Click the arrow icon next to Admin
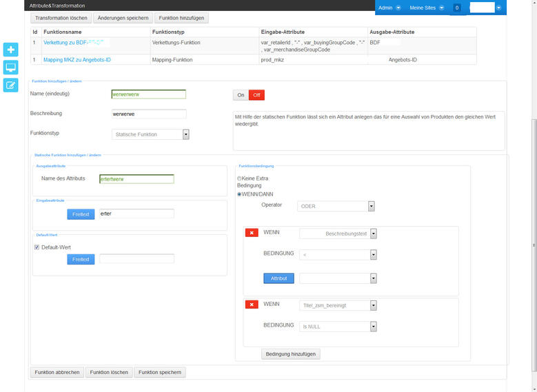The width and height of the screenshot is (537, 392). click(398, 8)
